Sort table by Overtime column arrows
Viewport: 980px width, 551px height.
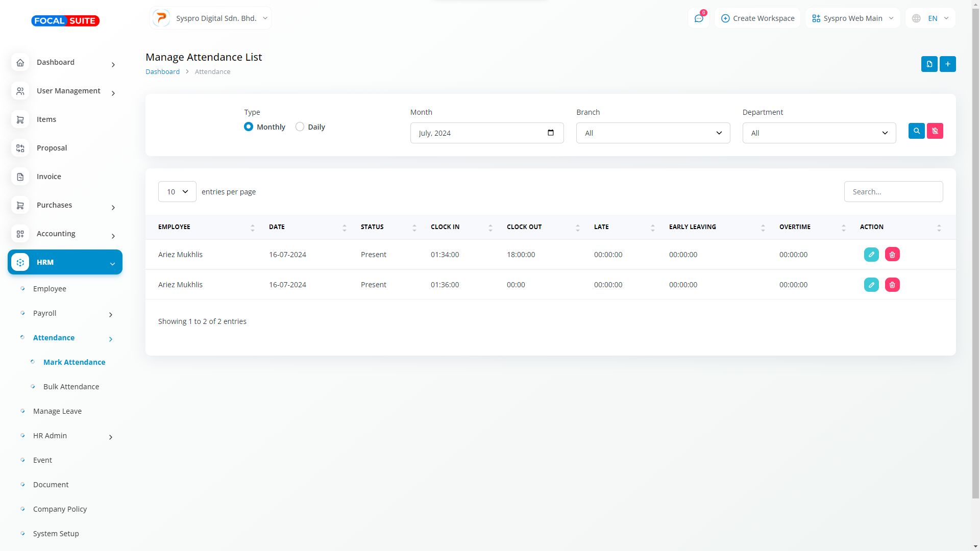843,228
